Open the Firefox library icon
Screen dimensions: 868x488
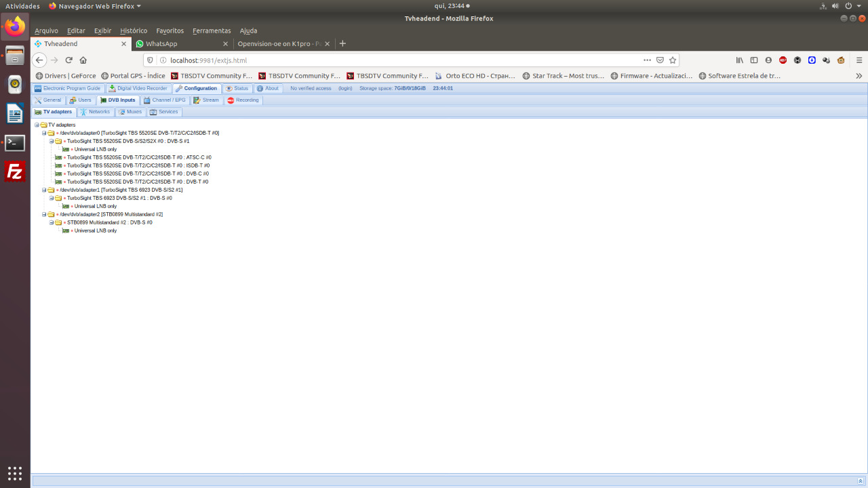740,60
